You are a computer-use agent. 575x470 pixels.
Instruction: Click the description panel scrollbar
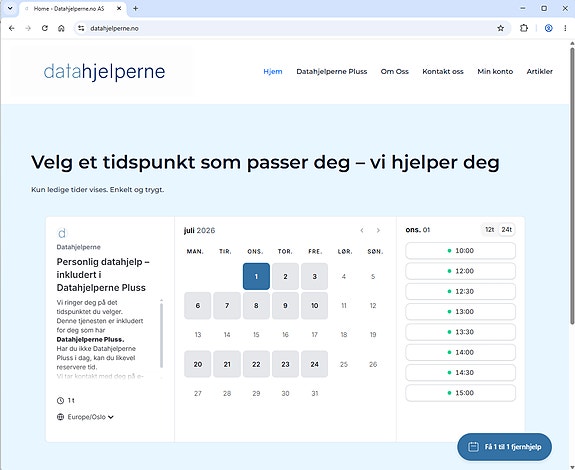click(x=161, y=335)
